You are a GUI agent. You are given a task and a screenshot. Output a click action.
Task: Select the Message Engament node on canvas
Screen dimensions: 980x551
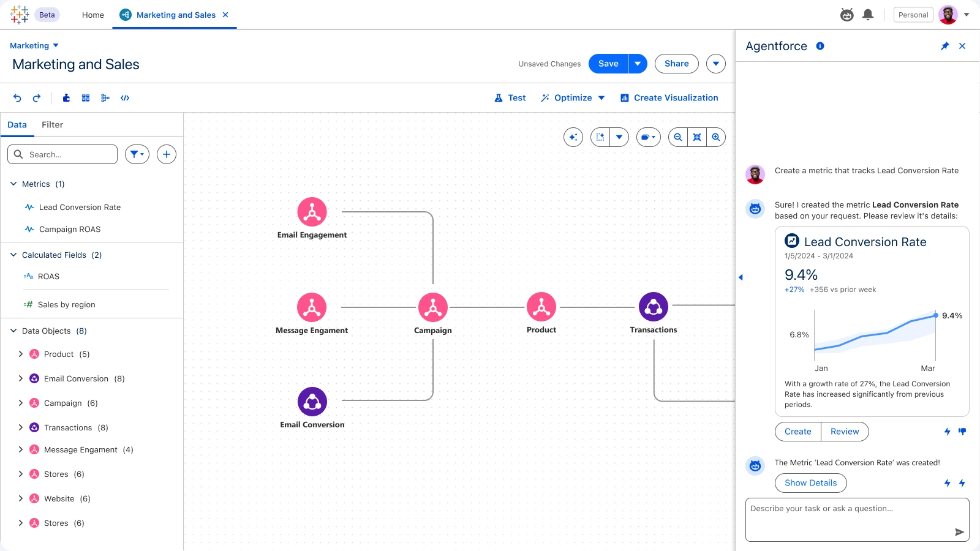(x=312, y=307)
